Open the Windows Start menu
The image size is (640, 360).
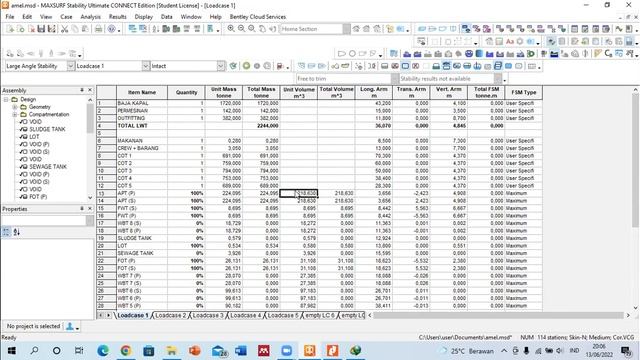(11, 351)
